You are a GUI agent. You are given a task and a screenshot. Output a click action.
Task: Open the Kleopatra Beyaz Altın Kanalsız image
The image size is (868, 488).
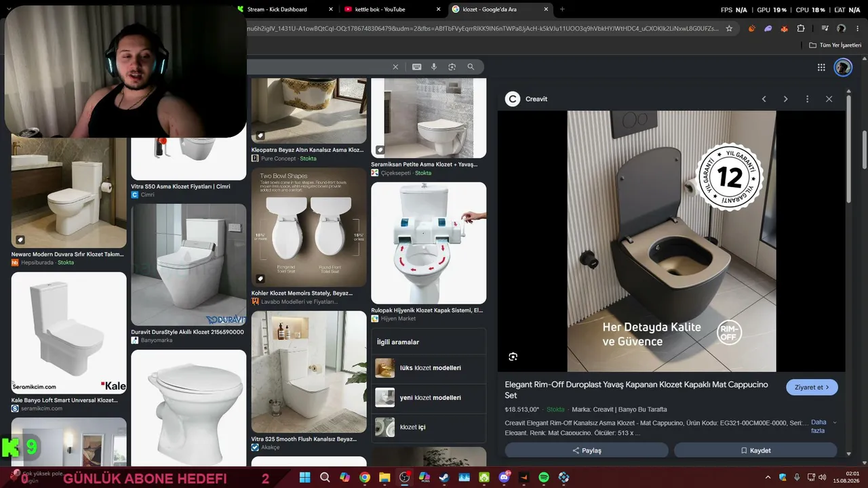[x=309, y=110]
